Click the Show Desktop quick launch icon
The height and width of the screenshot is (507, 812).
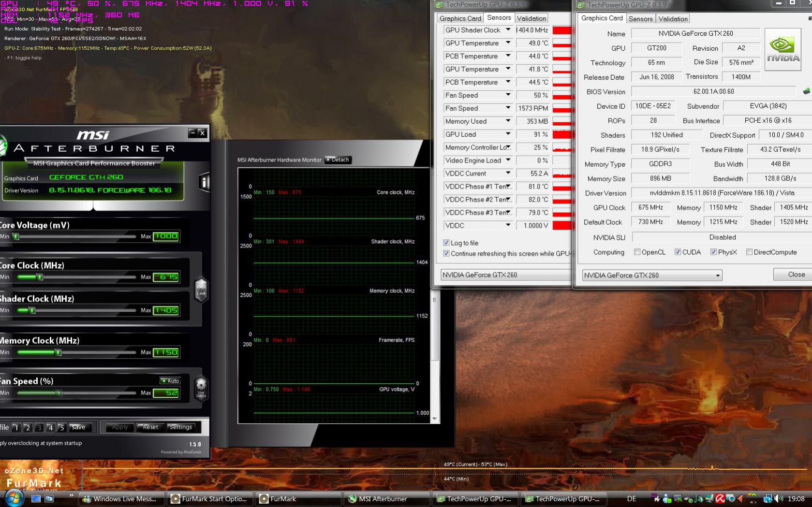[x=36, y=498]
